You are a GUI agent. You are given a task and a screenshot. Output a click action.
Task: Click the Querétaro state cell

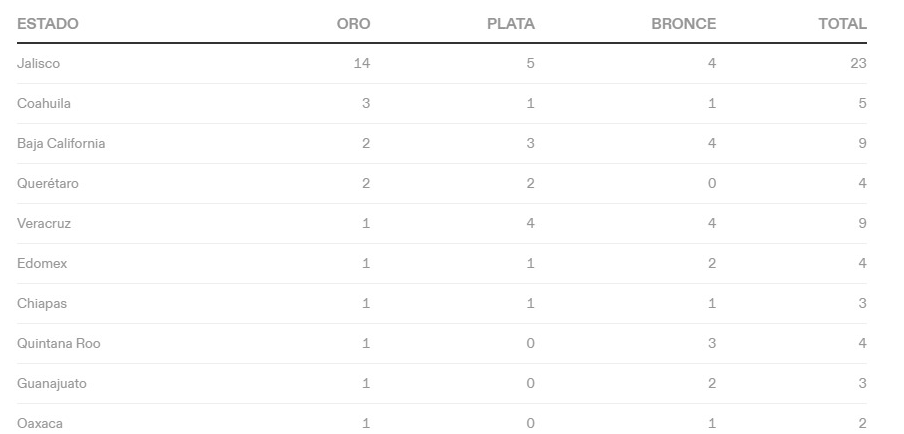tap(47, 183)
